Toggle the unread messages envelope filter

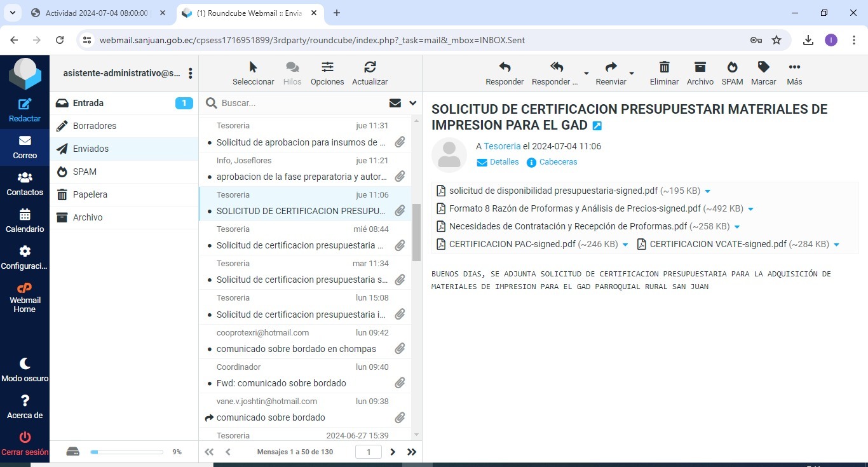point(395,103)
